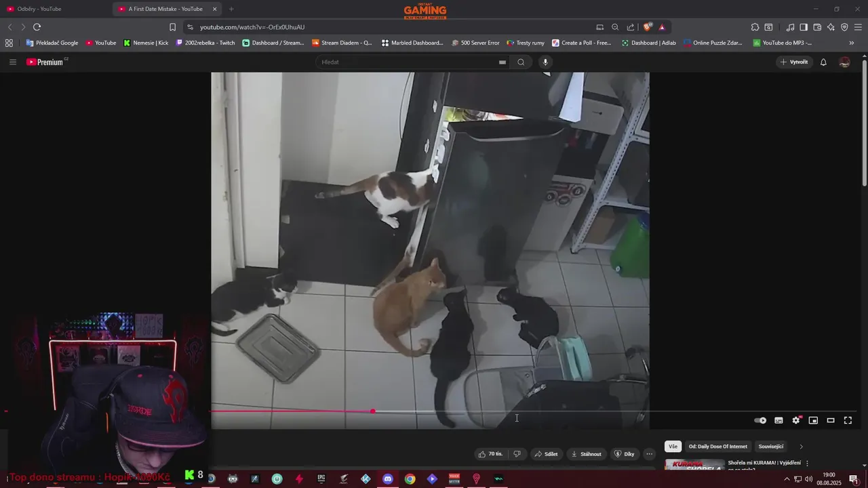
Task: Enter fullscreen in the video player
Action: coord(848,420)
